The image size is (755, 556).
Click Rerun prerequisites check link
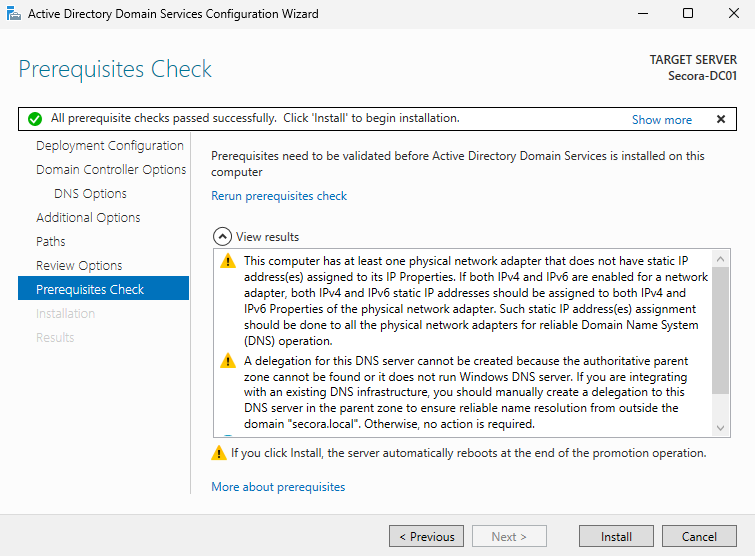tap(279, 196)
